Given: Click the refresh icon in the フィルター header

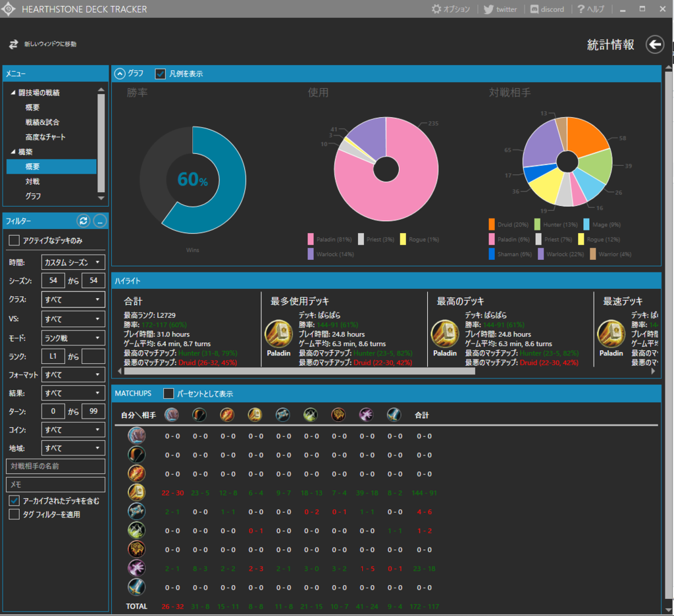Looking at the screenshot, I should [x=83, y=221].
